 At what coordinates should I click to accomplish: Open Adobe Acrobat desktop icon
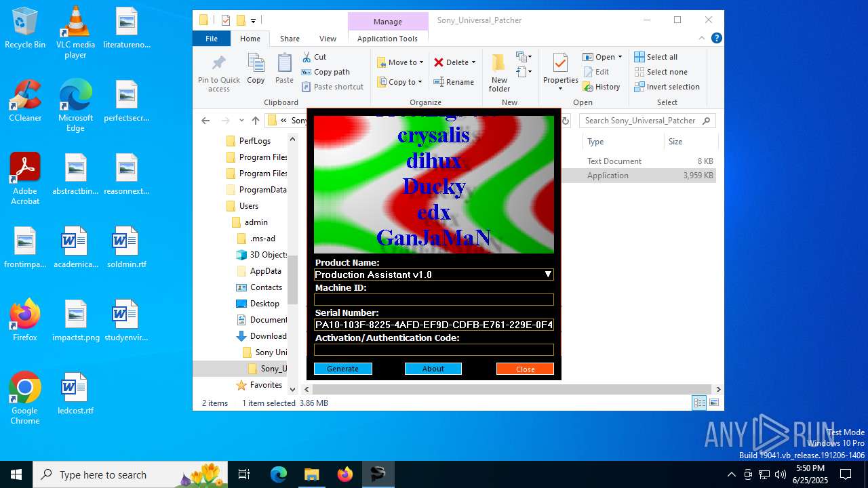(x=25, y=178)
